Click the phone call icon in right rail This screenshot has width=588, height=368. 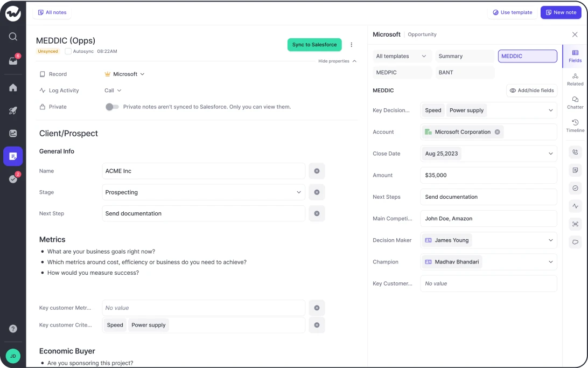point(575,152)
